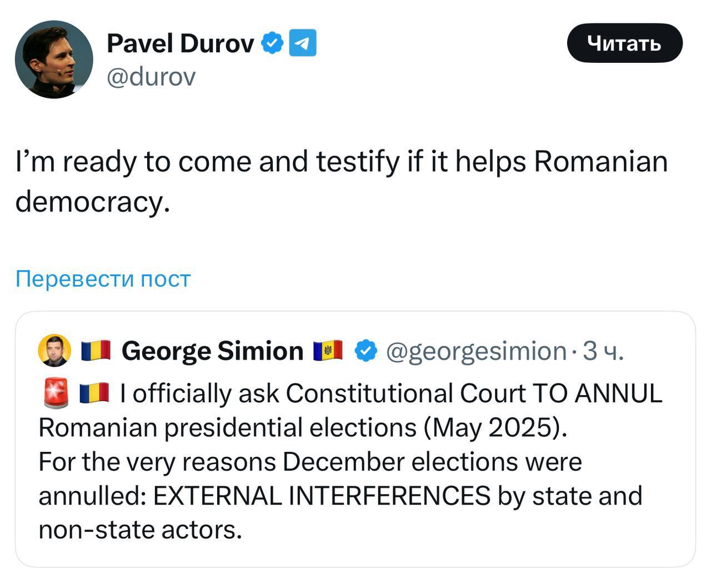Image resolution: width=711 pixels, height=588 pixels.
Task: Click the @georgesimion handle
Action: pos(475,351)
